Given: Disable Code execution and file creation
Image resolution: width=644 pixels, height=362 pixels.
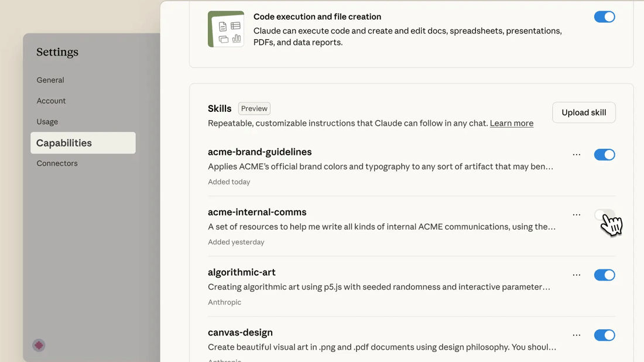Looking at the screenshot, I should (x=604, y=17).
